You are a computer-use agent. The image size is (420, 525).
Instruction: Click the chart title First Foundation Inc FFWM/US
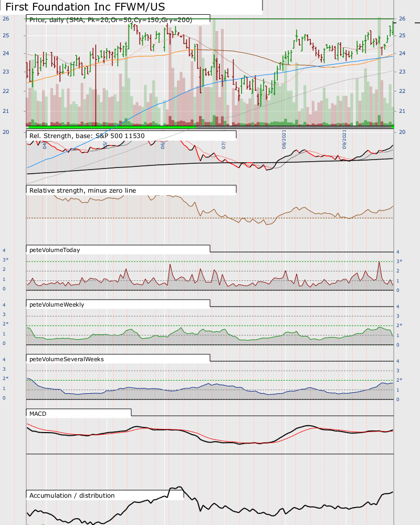[x=85, y=7]
